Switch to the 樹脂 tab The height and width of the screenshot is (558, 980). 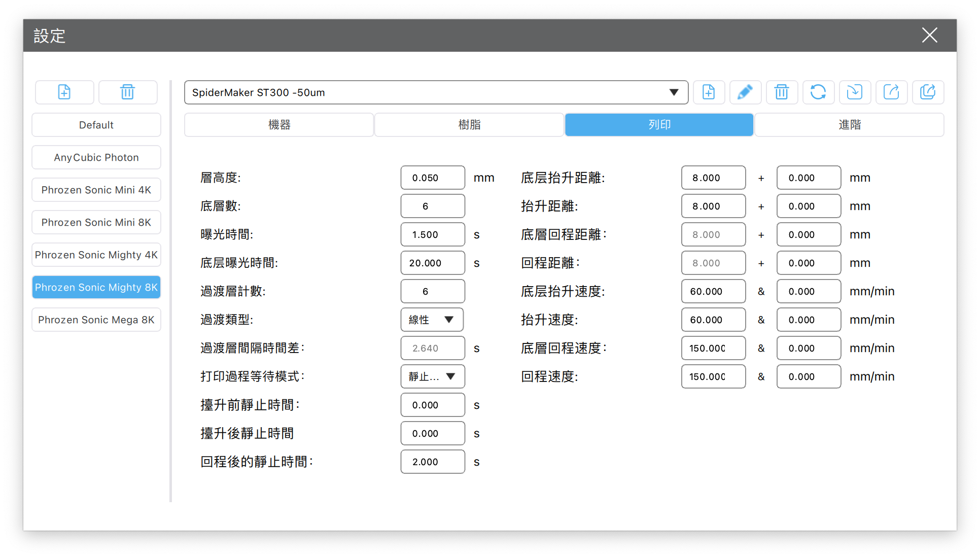(x=469, y=125)
